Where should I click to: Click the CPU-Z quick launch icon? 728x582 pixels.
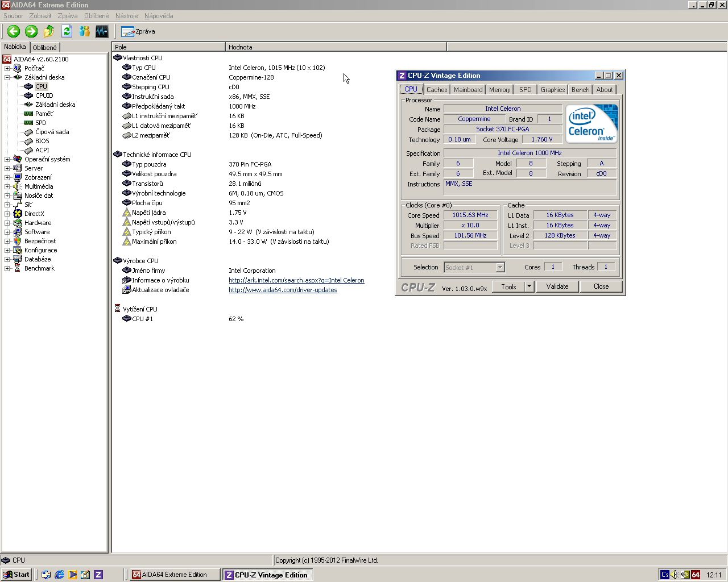(x=98, y=575)
